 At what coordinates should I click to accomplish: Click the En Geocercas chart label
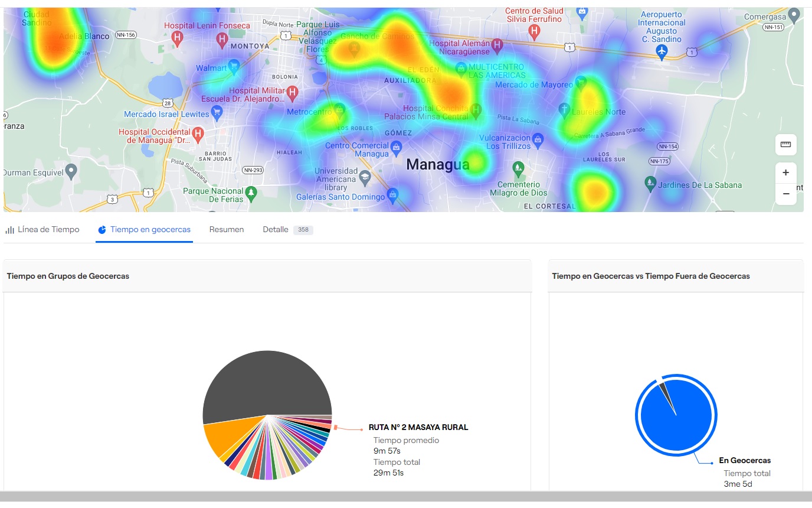coord(745,461)
